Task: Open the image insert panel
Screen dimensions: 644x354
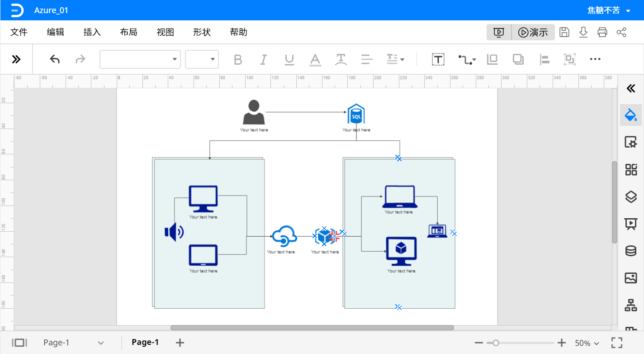Action: [x=631, y=278]
